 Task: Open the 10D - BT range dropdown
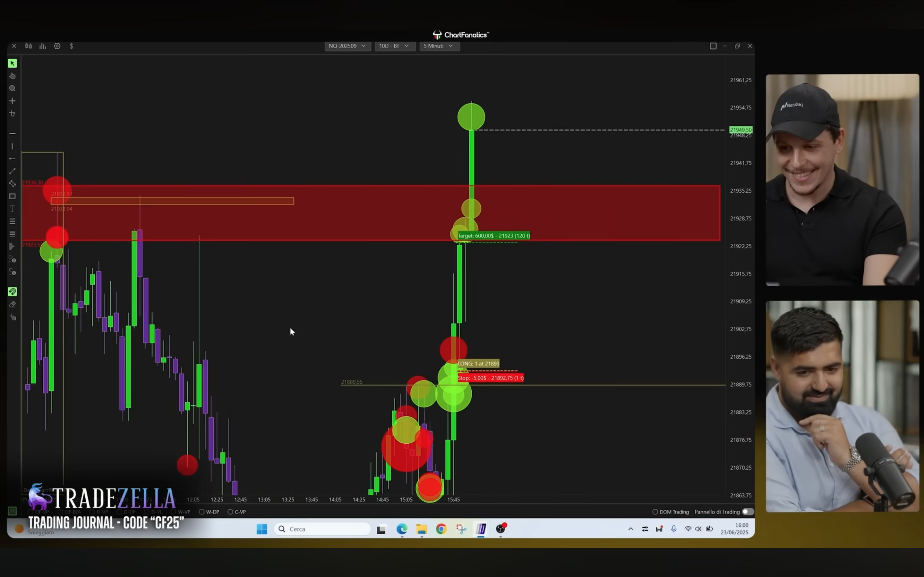394,46
